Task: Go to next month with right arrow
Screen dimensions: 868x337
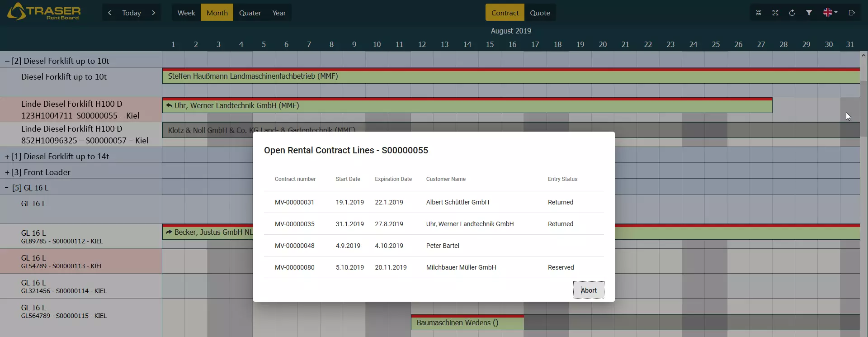Action: coord(154,13)
